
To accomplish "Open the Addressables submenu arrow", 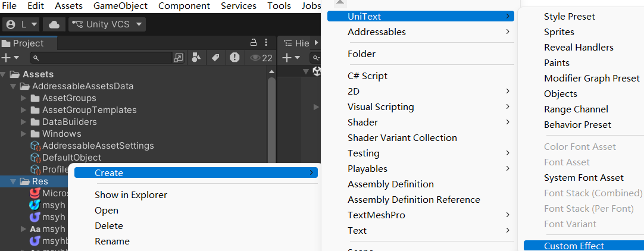I will pos(508,32).
